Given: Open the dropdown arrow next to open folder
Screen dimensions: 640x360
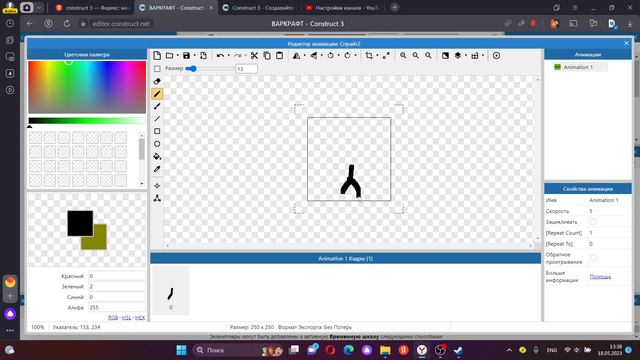Looking at the screenshot, I should (178, 56).
